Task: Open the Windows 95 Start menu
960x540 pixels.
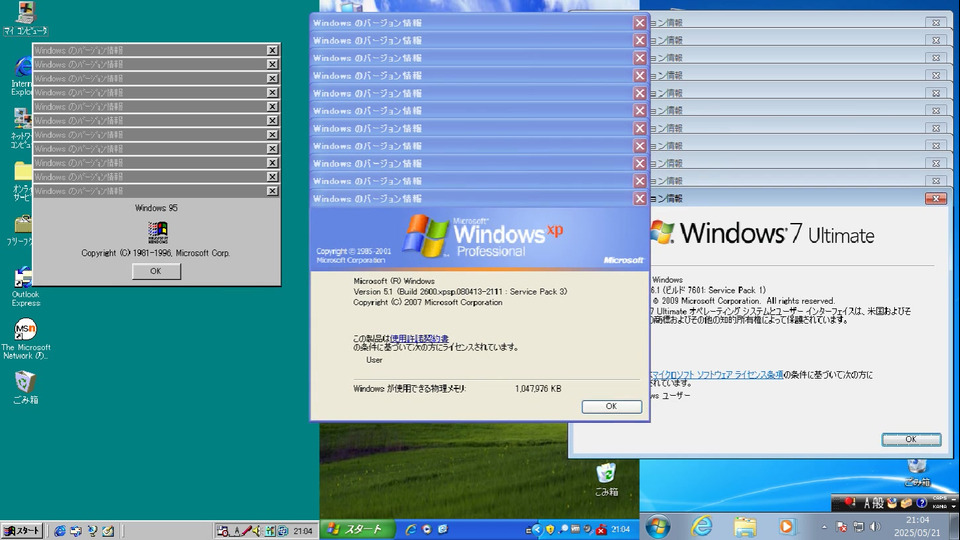Action: pyautogui.click(x=22, y=531)
